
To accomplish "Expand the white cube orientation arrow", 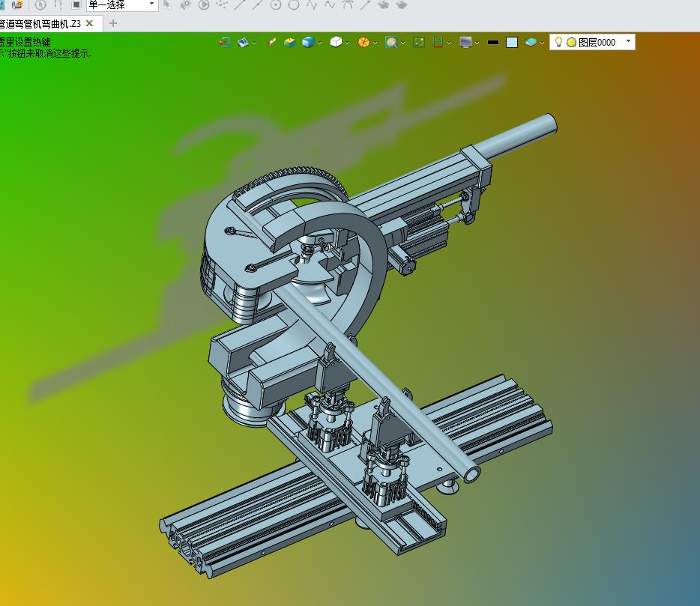I will coord(347,43).
